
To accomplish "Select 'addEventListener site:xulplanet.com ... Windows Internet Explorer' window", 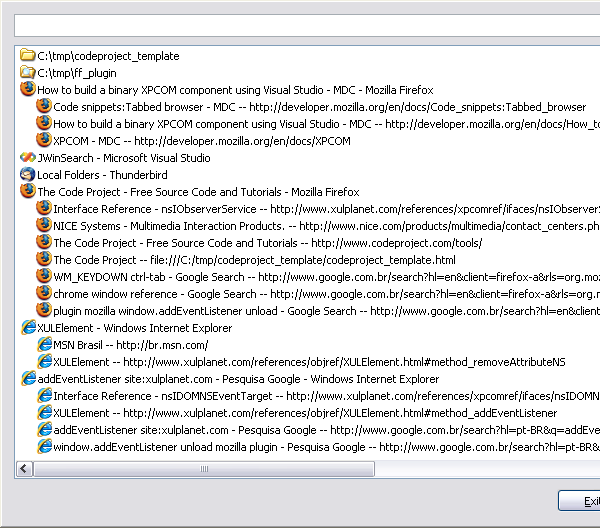I will [238, 379].
